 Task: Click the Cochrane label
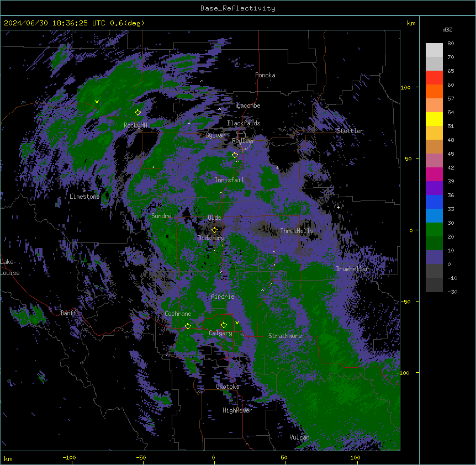(x=178, y=314)
